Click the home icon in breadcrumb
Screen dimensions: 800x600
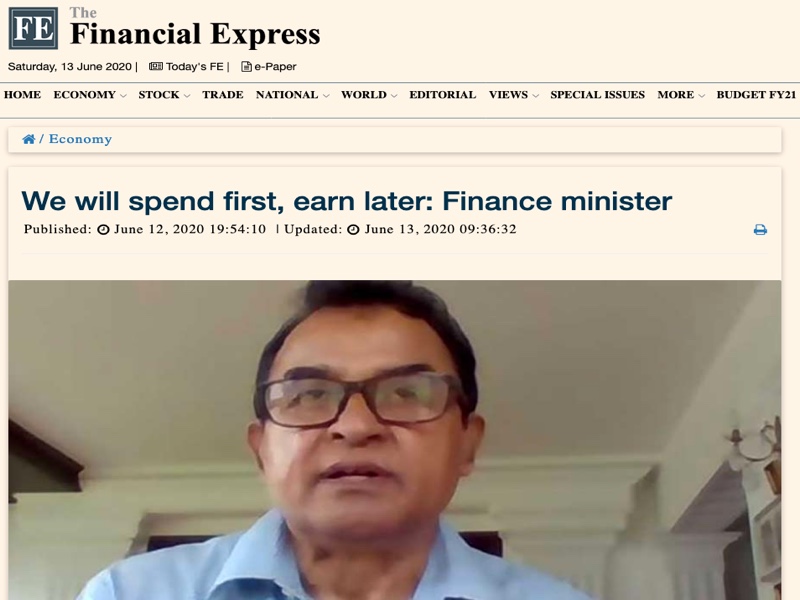tap(29, 139)
